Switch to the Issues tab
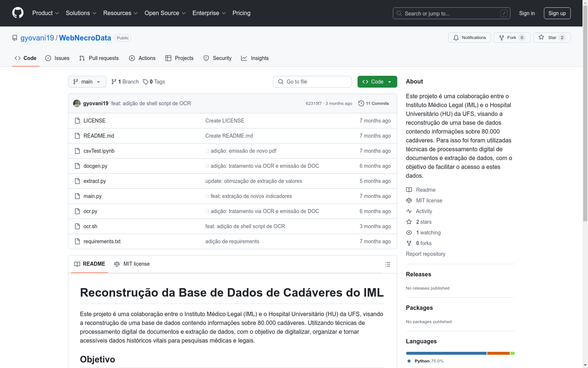Image resolution: width=588 pixels, height=368 pixels. (x=57, y=58)
